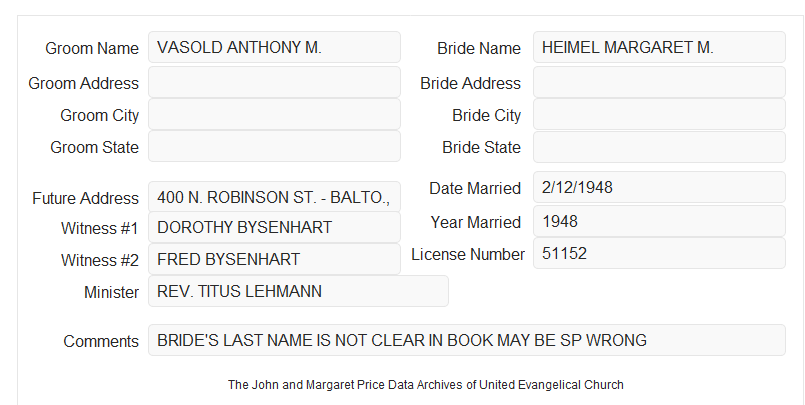The image size is (805, 405).
Task: Click the Groom Name label
Action: (x=92, y=48)
